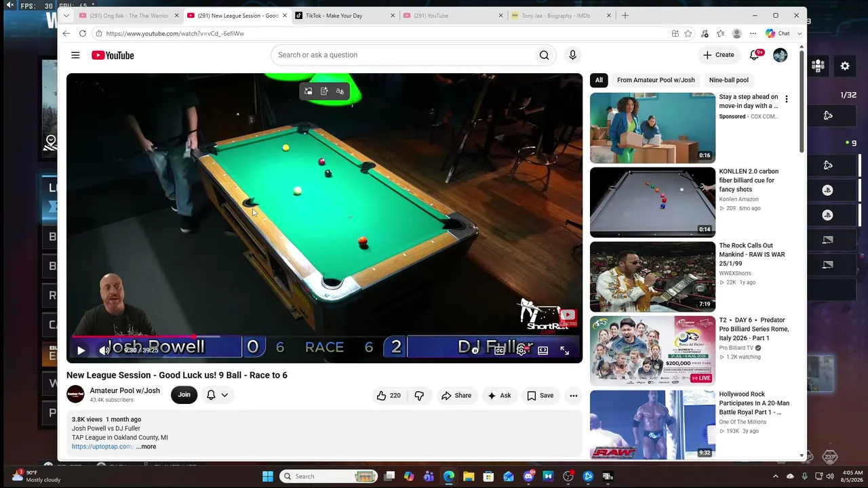This screenshot has width=868, height=488.
Task: Click the Windows taskbar Search box
Action: click(329, 476)
